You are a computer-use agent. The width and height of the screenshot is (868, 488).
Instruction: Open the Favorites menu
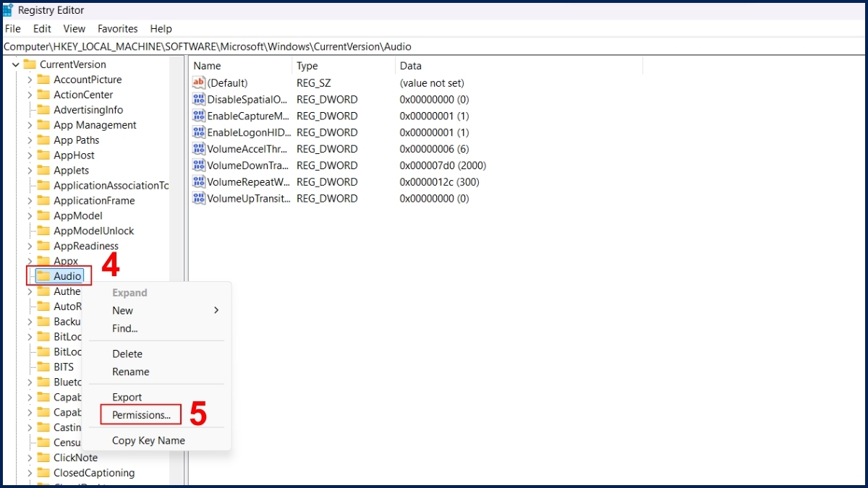pos(117,28)
